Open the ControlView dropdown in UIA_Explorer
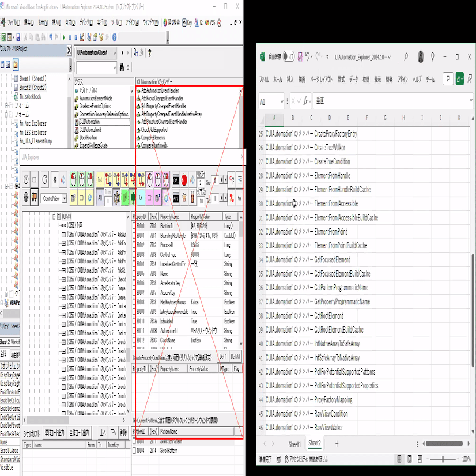 (x=65, y=199)
